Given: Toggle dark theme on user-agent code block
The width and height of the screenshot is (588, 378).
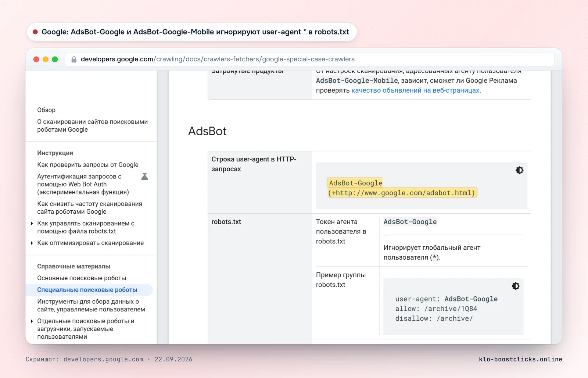Looking at the screenshot, I should pos(519,170).
